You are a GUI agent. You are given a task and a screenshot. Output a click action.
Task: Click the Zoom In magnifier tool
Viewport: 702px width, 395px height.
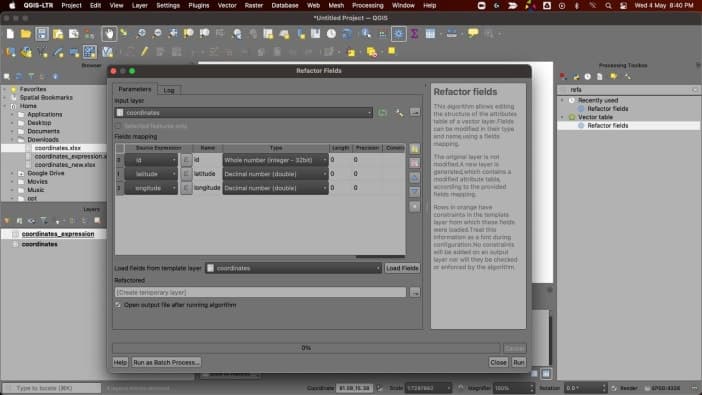click(x=141, y=34)
